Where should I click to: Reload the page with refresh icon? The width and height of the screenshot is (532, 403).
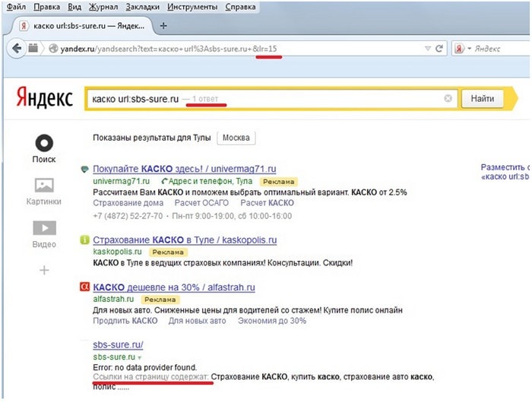(439, 49)
